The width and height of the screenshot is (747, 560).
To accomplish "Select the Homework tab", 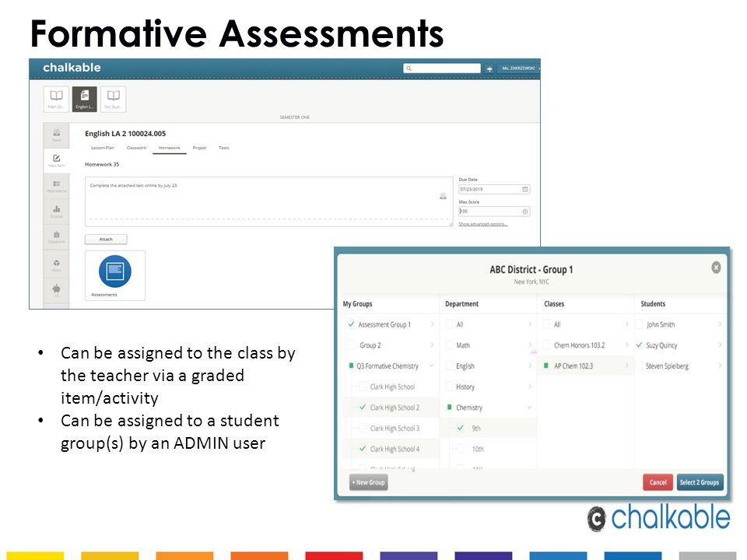I will point(169,148).
